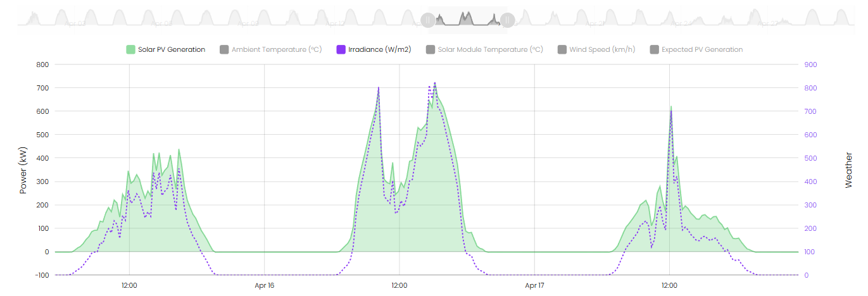The image size is (868, 296).
Task: Click the right handle of the range selector
Action: tap(507, 20)
